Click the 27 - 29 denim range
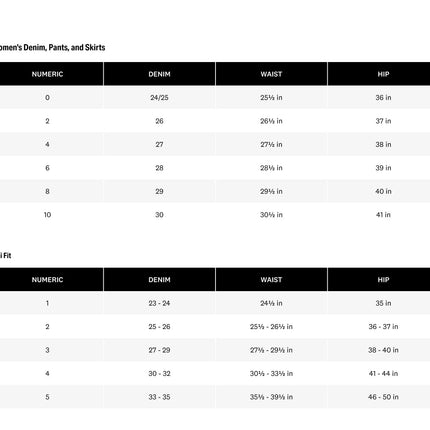Image resolution: width=430 pixels, height=430 pixels. [159, 350]
